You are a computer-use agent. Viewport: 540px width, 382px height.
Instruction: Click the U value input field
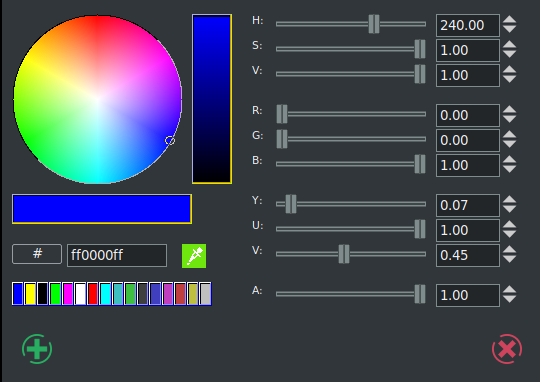pos(468,230)
